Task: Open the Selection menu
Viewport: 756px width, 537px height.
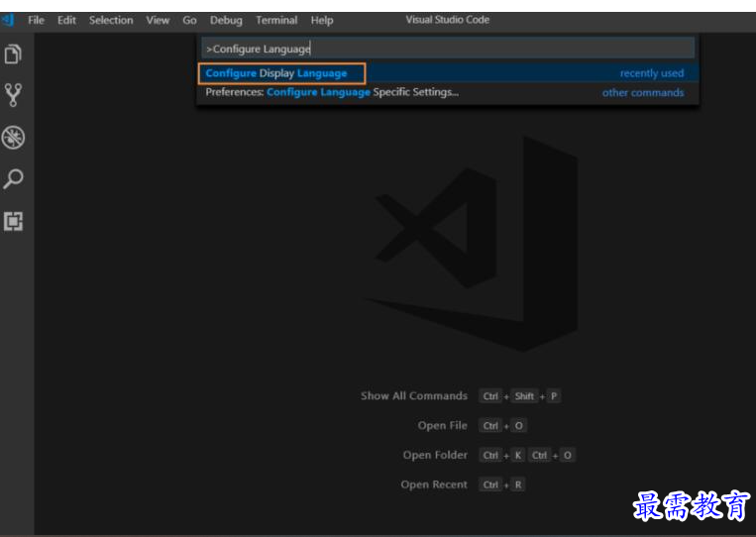Action: 111,20
